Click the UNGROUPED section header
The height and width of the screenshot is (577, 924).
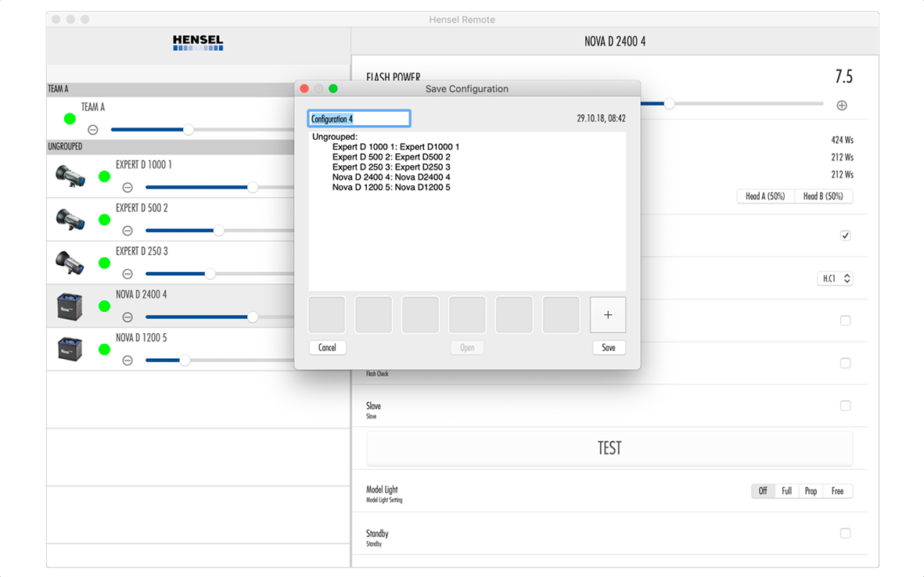click(x=171, y=147)
